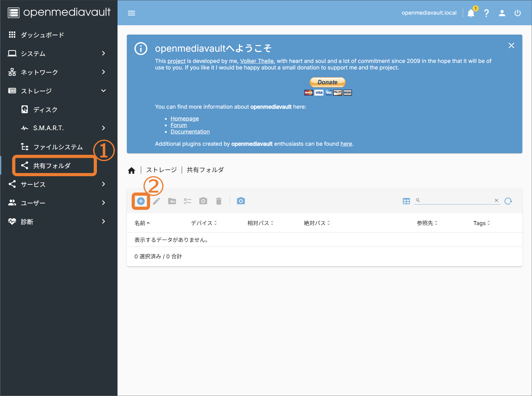Expand the ネットワーク menu

click(x=59, y=72)
